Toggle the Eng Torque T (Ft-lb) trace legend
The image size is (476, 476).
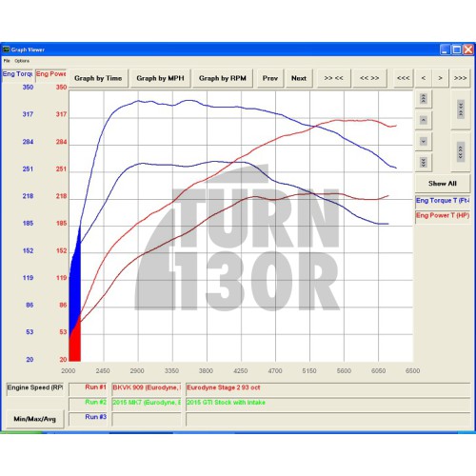tap(443, 201)
